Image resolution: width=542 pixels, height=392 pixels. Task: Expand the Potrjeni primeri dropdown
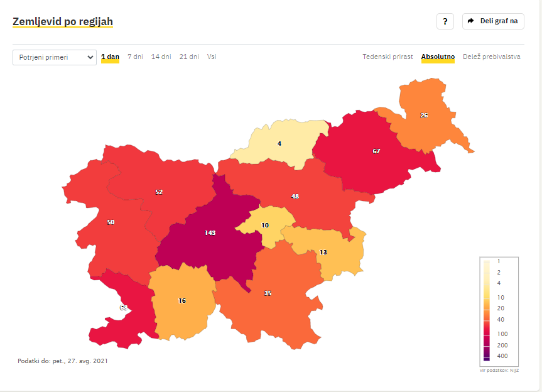[x=55, y=57]
